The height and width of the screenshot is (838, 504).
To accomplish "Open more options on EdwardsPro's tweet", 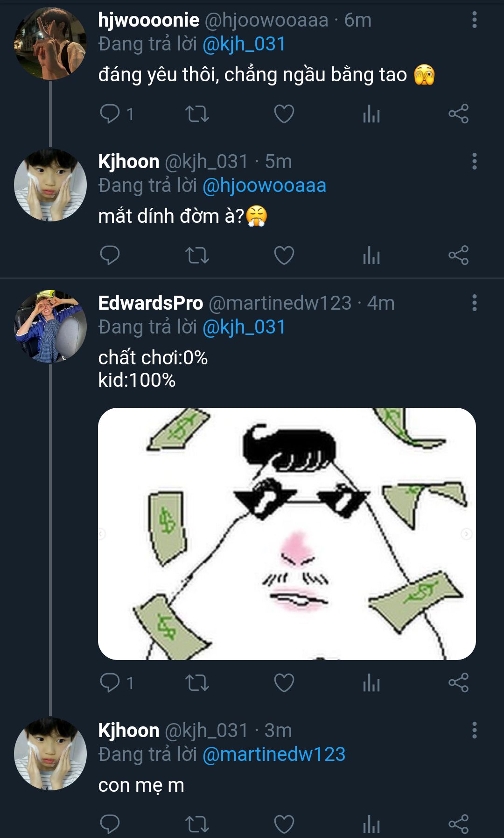I will click(474, 303).
